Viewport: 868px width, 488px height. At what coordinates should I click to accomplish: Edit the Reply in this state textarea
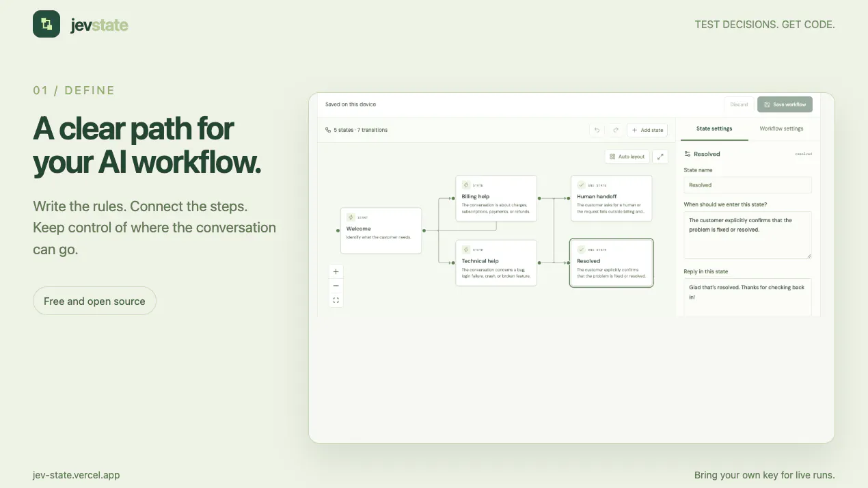click(748, 297)
